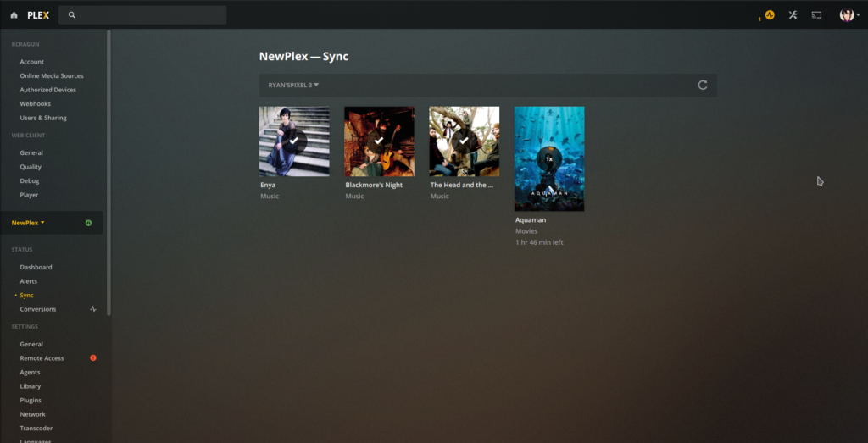Open Player settings
The image size is (868, 443).
tap(30, 195)
